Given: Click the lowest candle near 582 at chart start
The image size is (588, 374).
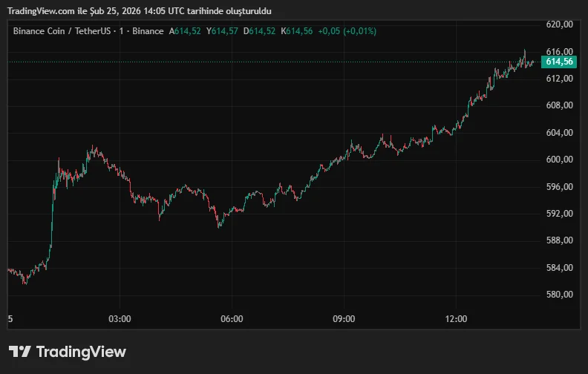Looking at the screenshot, I should pyautogui.click(x=25, y=282).
